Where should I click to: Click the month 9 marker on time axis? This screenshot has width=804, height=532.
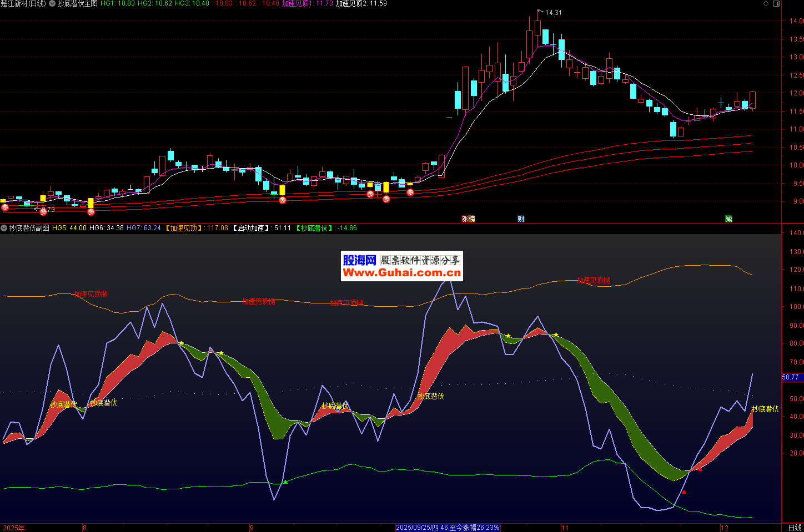(x=252, y=528)
